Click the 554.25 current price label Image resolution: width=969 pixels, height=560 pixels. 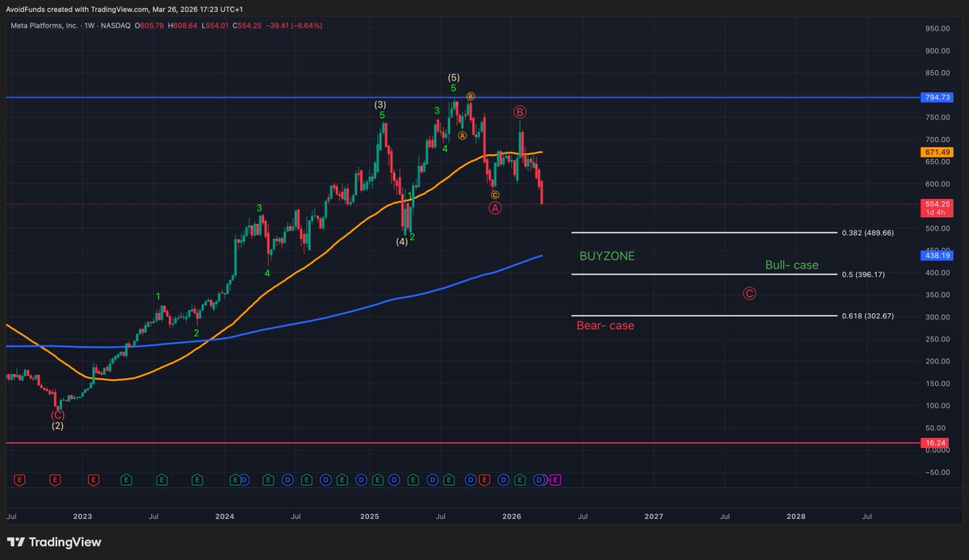click(x=938, y=205)
